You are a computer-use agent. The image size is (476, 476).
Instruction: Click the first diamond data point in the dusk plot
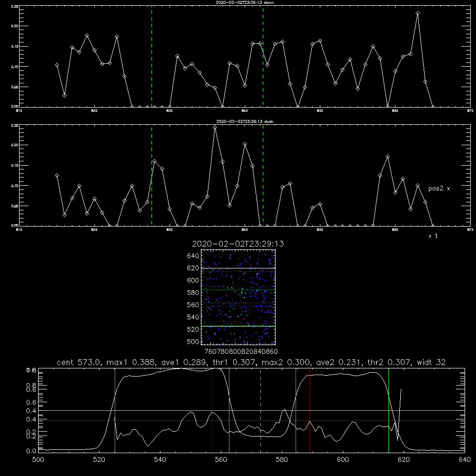[57, 176]
